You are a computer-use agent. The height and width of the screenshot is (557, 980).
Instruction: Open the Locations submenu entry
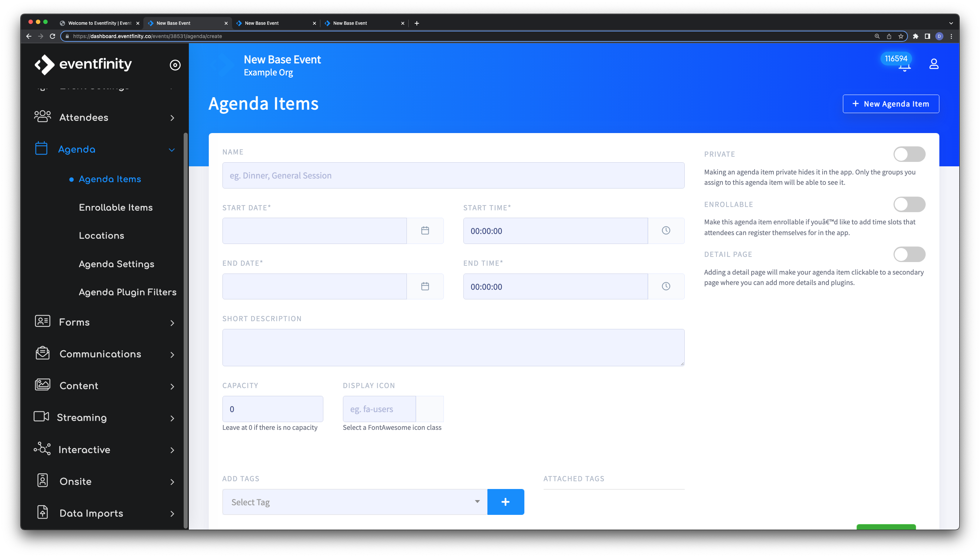click(101, 235)
